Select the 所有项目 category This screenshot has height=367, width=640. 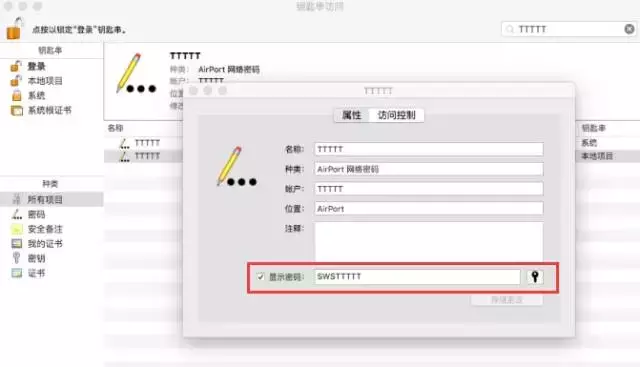pos(45,200)
